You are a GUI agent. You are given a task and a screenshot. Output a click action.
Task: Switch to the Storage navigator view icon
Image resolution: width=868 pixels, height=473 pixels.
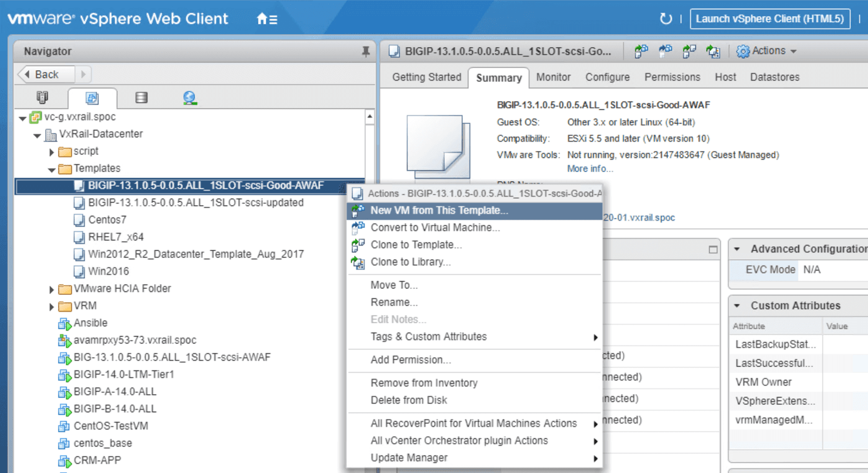pyautogui.click(x=141, y=98)
